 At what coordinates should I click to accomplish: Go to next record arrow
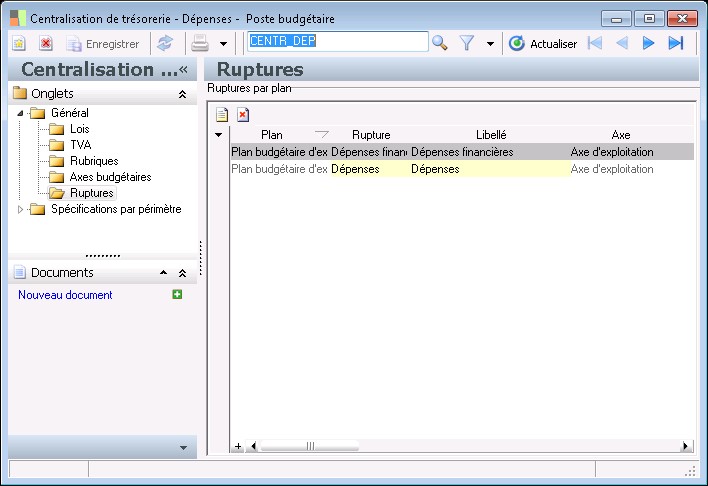click(648, 43)
